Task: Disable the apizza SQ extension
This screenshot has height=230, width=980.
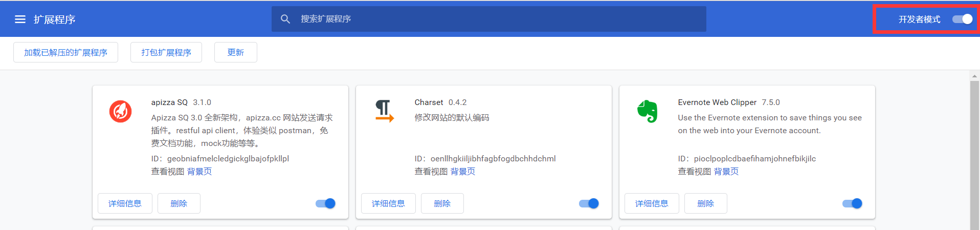Action: click(x=325, y=203)
